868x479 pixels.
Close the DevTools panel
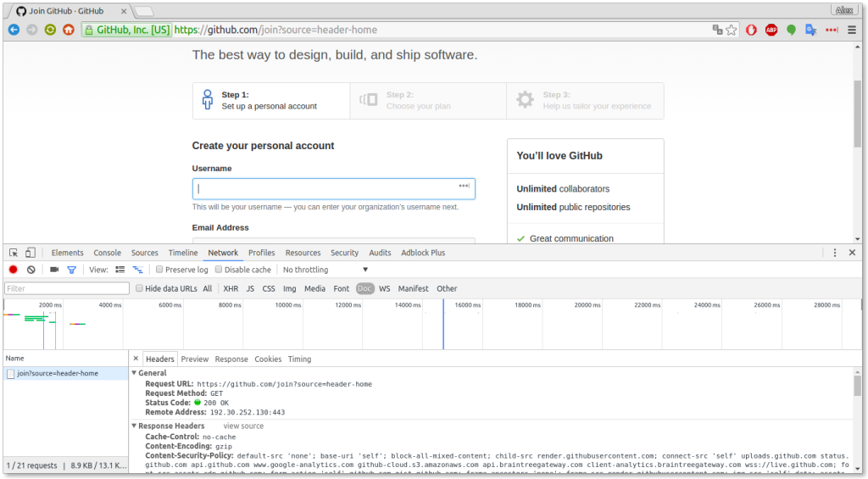pos(852,253)
